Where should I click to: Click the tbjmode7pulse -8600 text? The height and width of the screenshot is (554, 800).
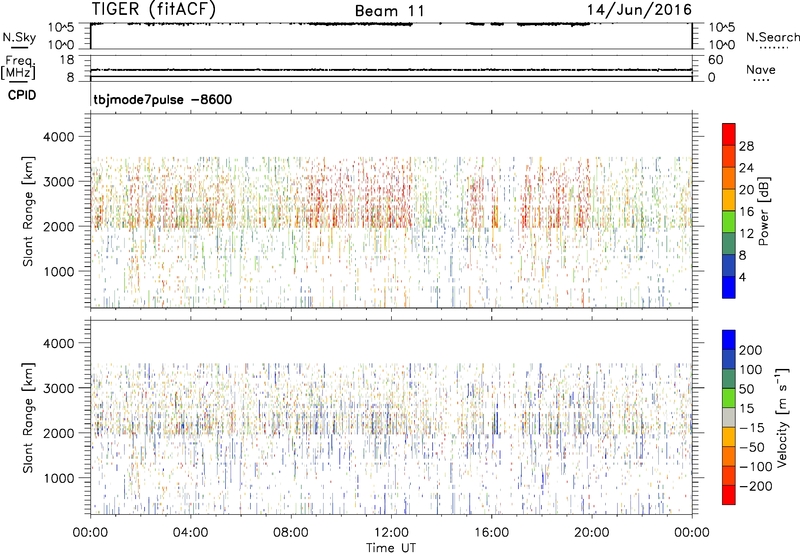163,99
